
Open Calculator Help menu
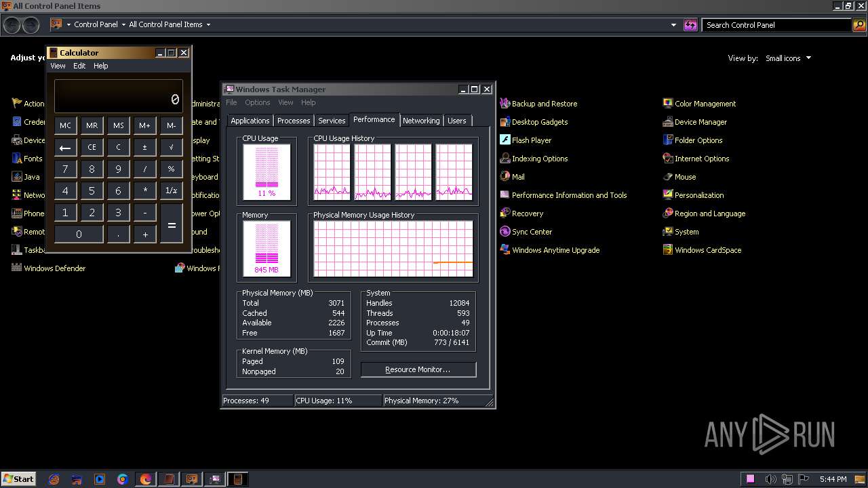click(x=101, y=66)
